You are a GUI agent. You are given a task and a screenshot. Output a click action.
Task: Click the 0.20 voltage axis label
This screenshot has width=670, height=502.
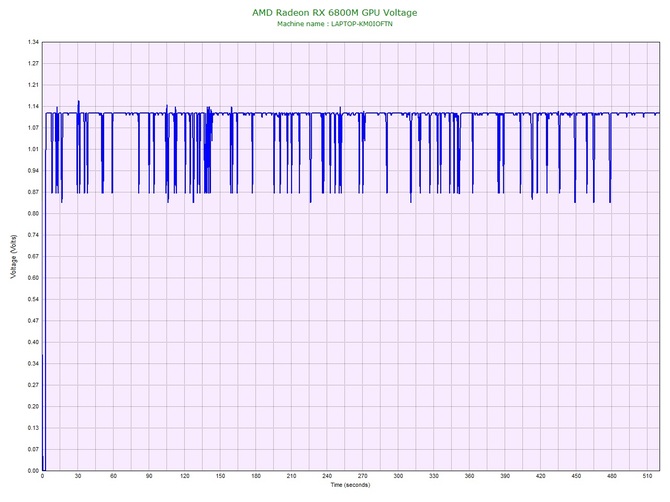33,407
